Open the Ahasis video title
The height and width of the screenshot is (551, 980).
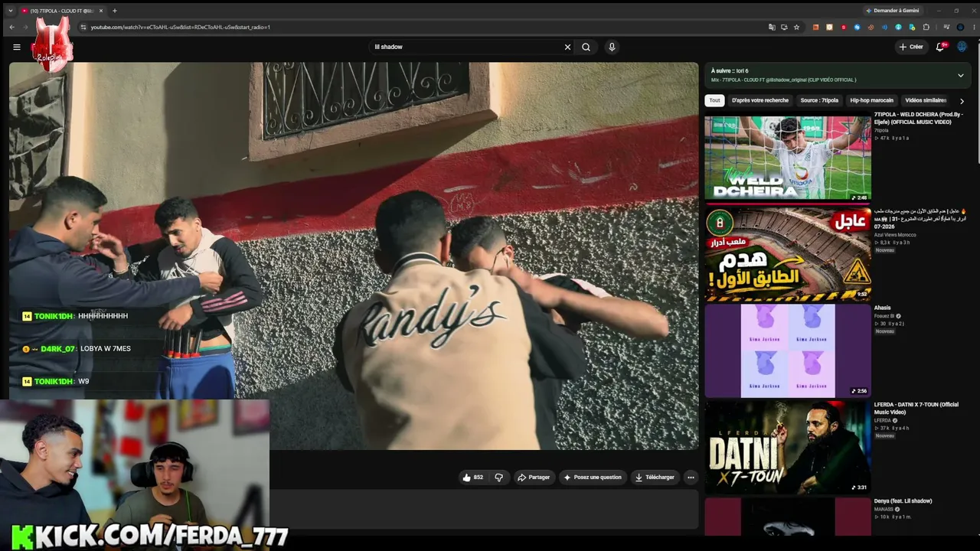[883, 308]
